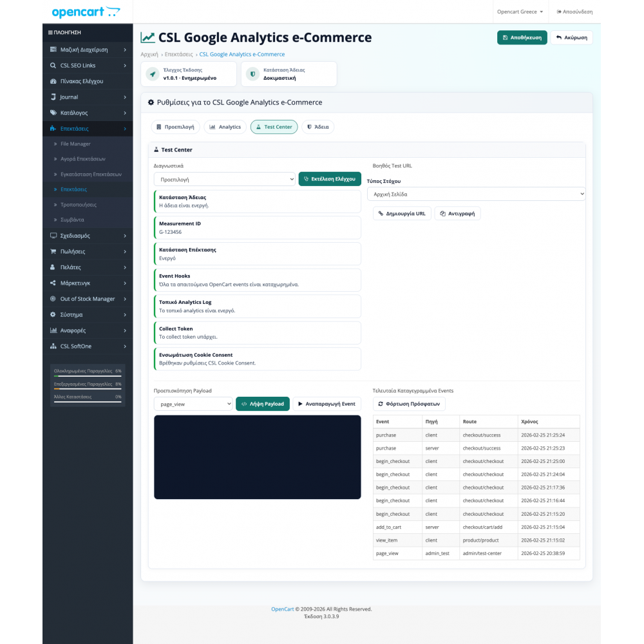
Task: Open the Opencart Greece user dropdown
Action: coord(520,12)
